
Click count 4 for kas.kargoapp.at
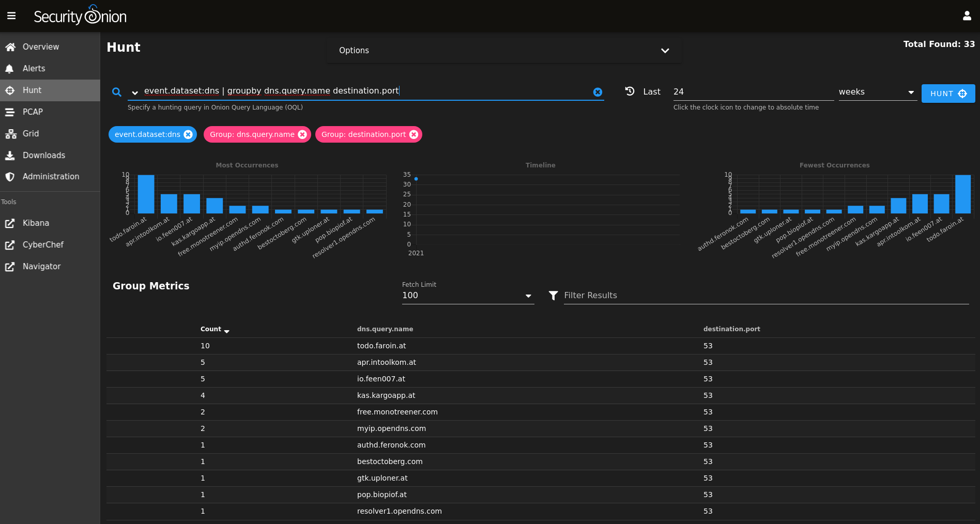pos(203,395)
